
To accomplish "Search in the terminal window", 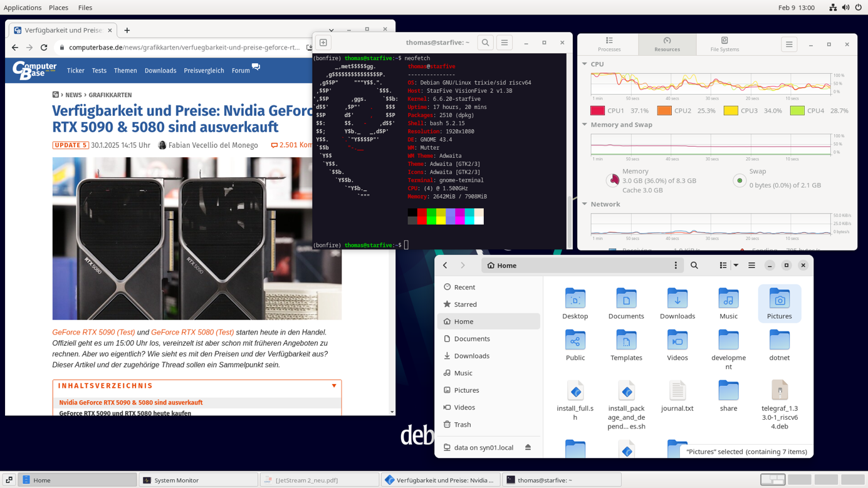I will (x=485, y=43).
